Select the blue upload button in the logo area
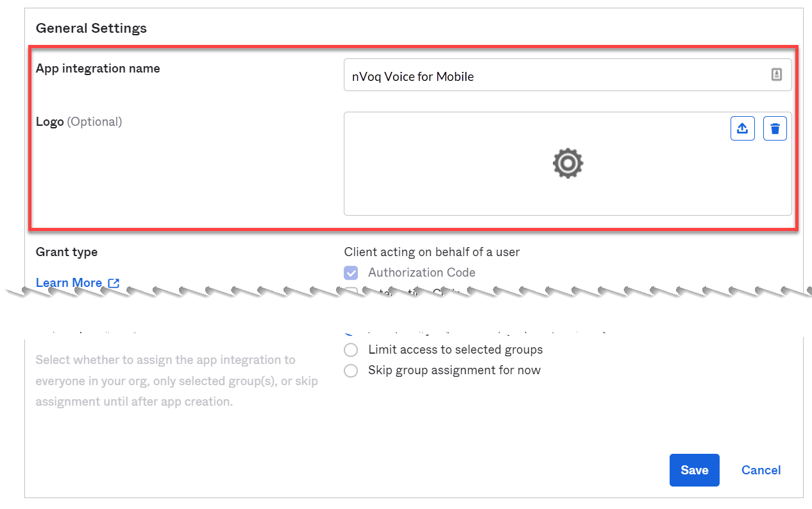This screenshot has height=509, width=812. (742, 128)
